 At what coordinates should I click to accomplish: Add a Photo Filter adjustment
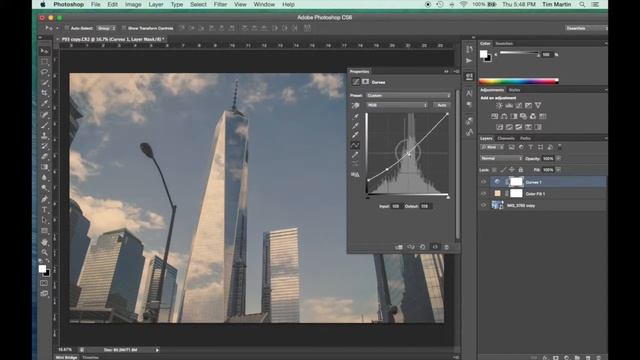click(x=523, y=116)
